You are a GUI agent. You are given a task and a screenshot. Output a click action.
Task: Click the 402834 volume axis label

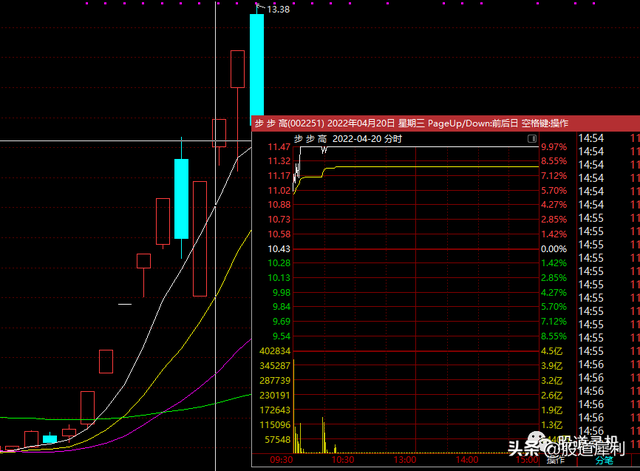click(x=275, y=351)
